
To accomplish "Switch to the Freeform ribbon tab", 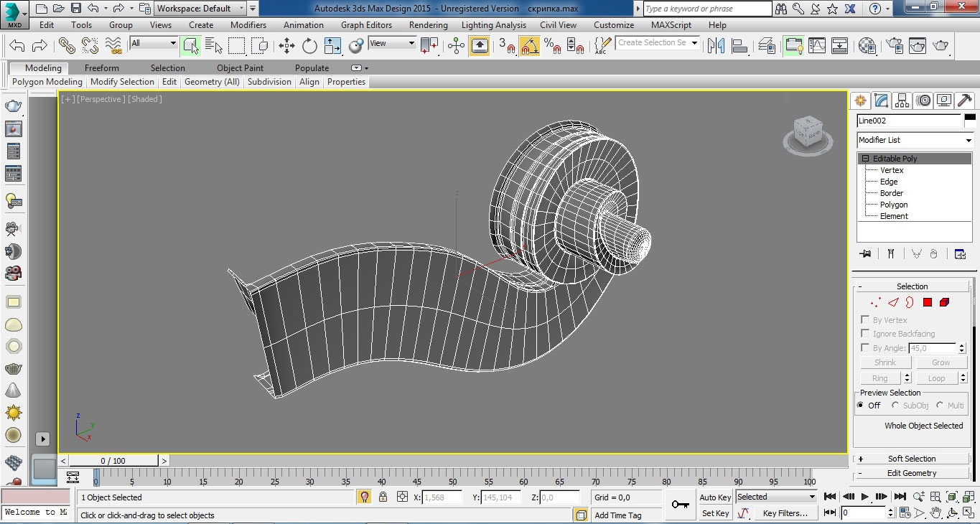I will pos(102,68).
